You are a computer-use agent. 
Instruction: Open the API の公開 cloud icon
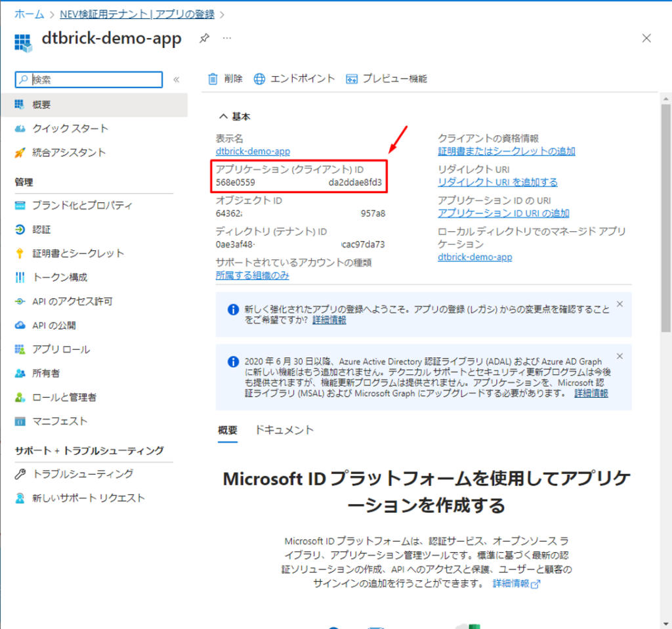click(x=20, y=326)
